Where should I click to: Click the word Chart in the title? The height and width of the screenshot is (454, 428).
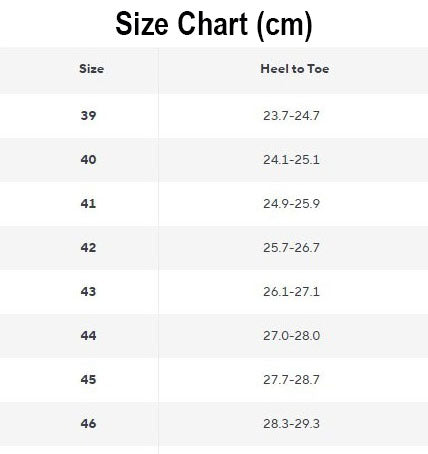213,23
